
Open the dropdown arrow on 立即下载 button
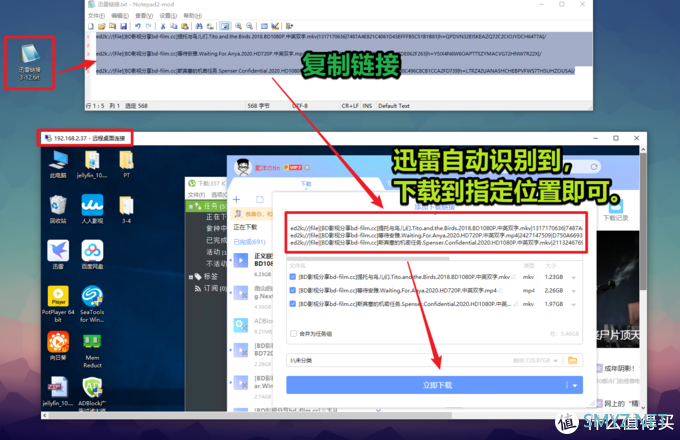tap(575, 385)
